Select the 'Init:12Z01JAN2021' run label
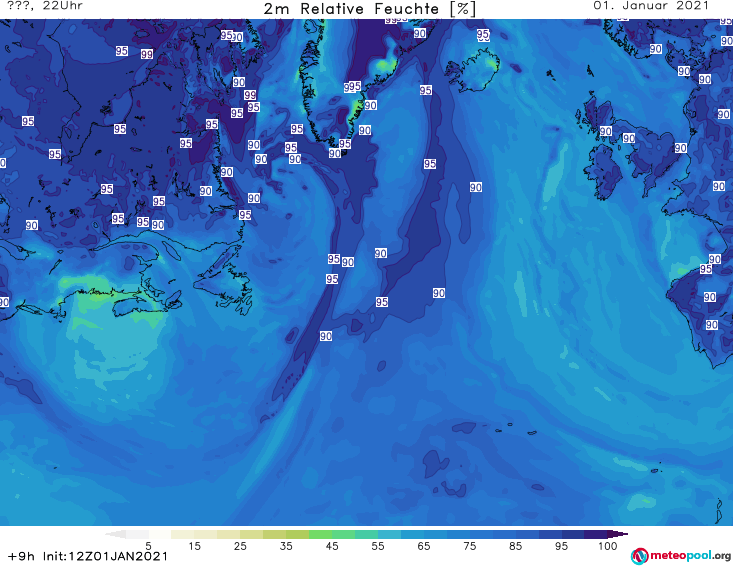The width and height of the screenshot is (733, 566). [105, 556]
